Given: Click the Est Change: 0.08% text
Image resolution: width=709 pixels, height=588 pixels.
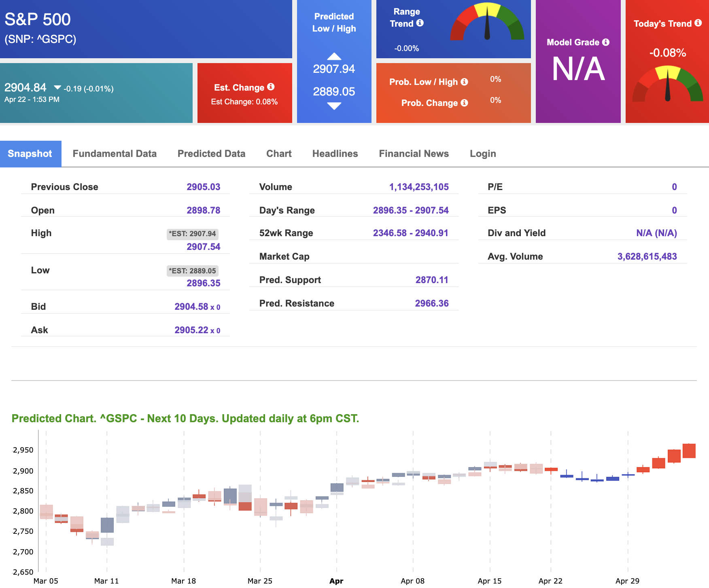Looking at the screenshot, I should click(244, 102).
